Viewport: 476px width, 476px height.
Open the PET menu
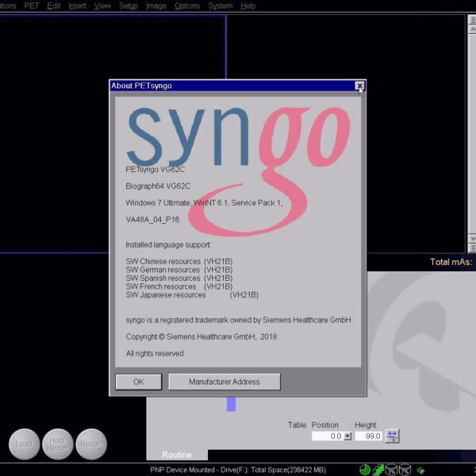click(32, 6)
